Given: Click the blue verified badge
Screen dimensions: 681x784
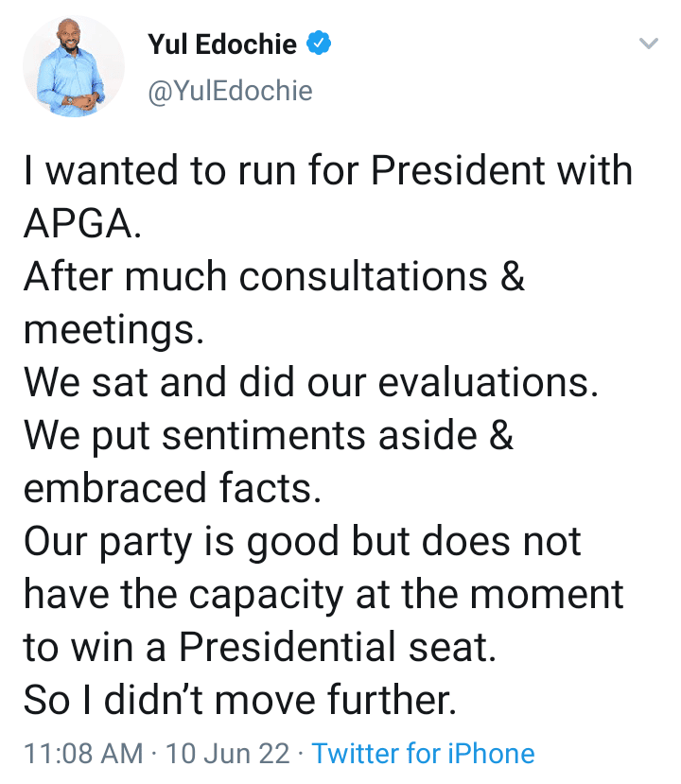Looking at the screenshot, I should click(319, 43).
